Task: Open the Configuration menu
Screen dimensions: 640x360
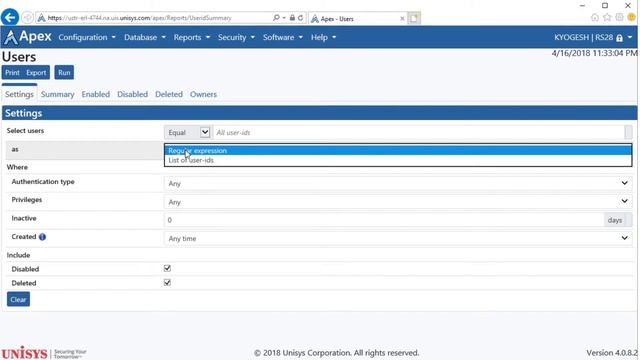Action: [x=87, y=37]
